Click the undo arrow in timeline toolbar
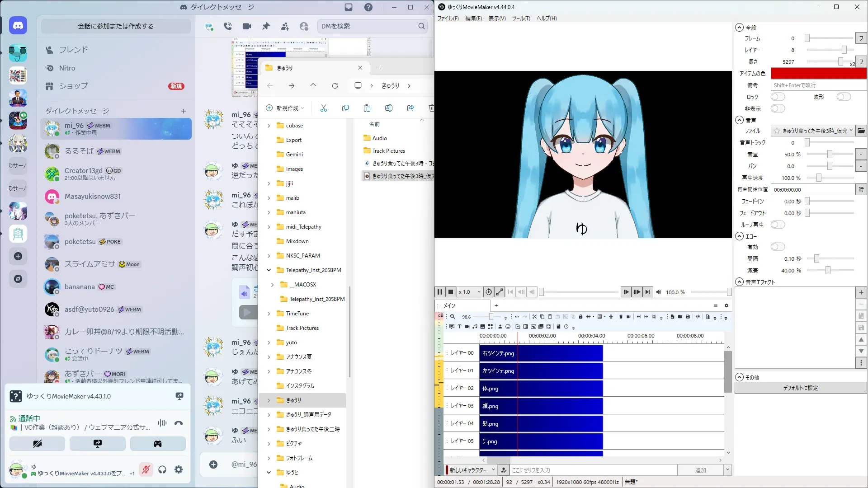 (x=517, y=317)
